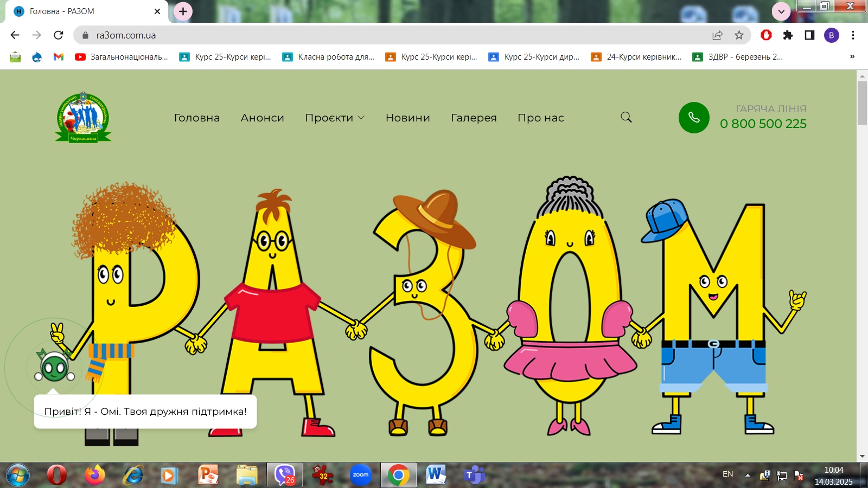The height and width of the screenshot is (488, 868).
Task: Open the Chrome profile avatar B
Action: (x=831, y=35)
